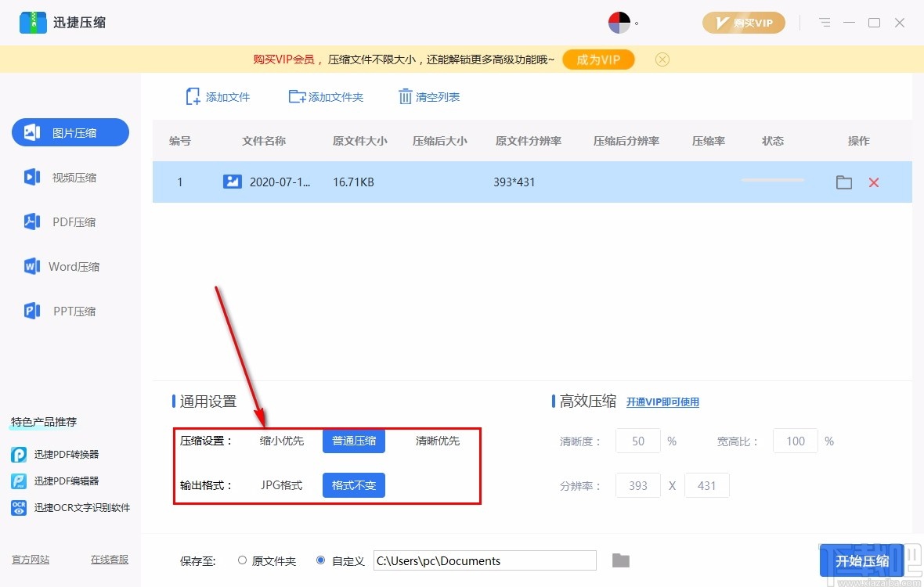Click the compression progress bar in row 1
The image size is (924, 587).
click(772, 179)
